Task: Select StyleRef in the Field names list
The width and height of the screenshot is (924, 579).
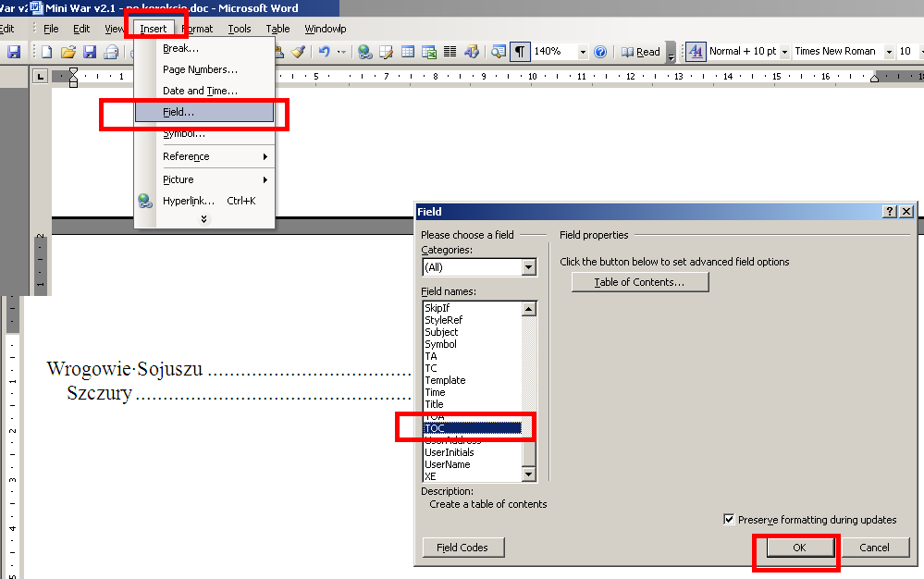Action: [x=443, y=320]
